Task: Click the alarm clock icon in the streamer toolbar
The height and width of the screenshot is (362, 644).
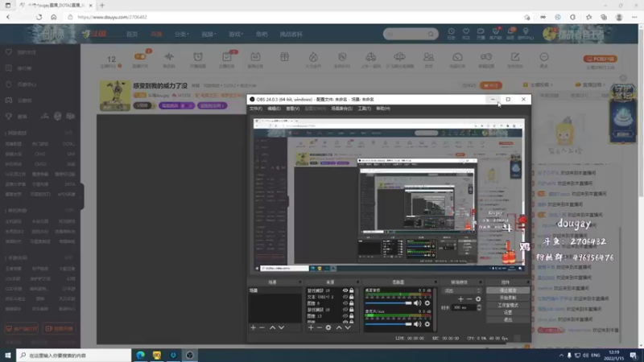Action: (198, 56)
